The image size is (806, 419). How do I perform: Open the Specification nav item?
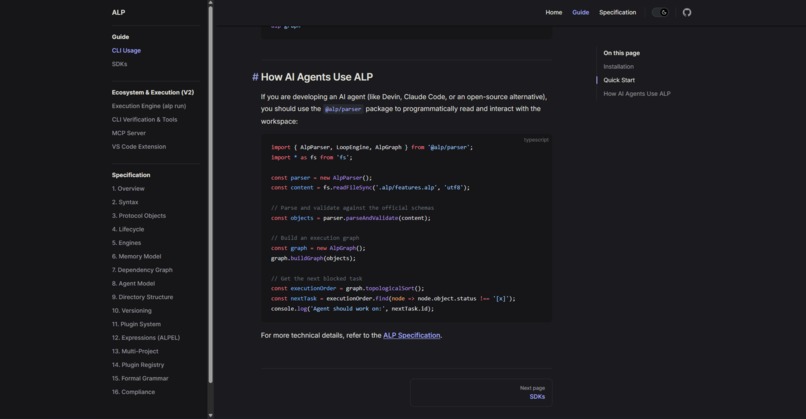click(617, 12)
